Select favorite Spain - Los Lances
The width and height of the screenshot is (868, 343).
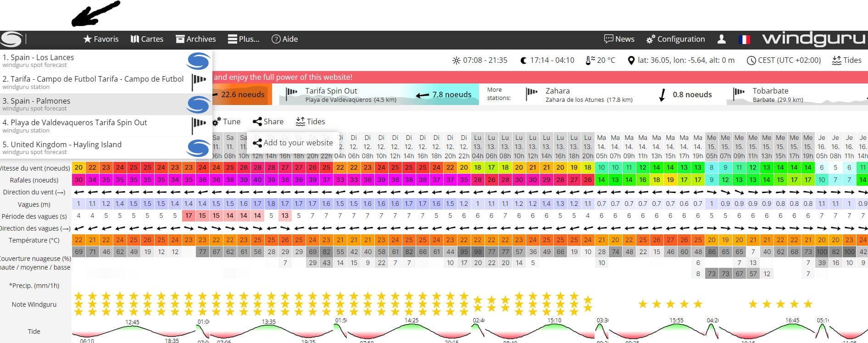coord(106,61)
